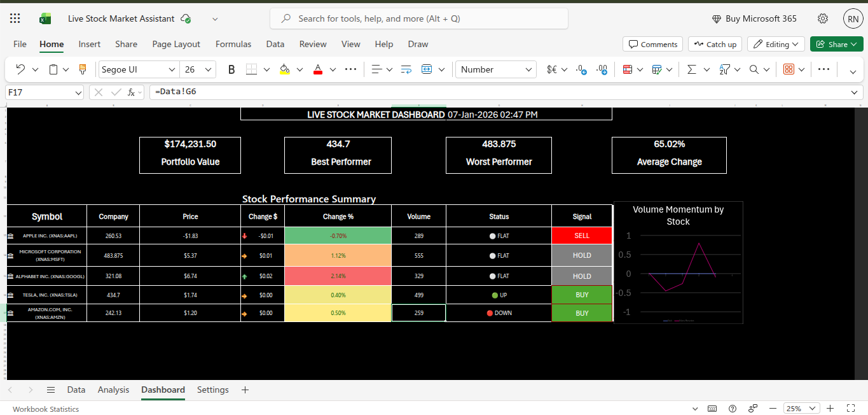Open the Font Color red swatch
The image size is (868, 415).
(318, 69)
